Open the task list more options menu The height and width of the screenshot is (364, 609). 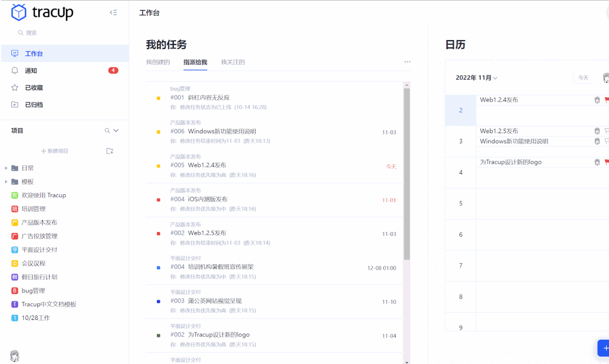[x=408, y=62]
